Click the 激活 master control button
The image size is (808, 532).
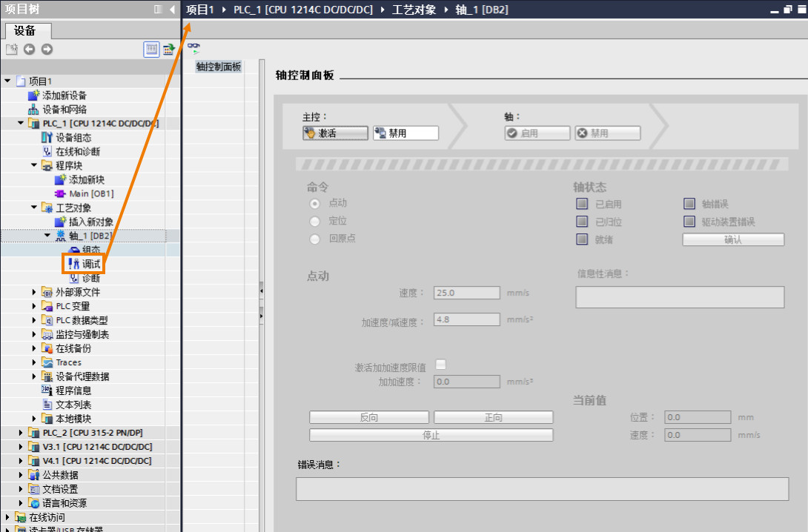[336, 133]
